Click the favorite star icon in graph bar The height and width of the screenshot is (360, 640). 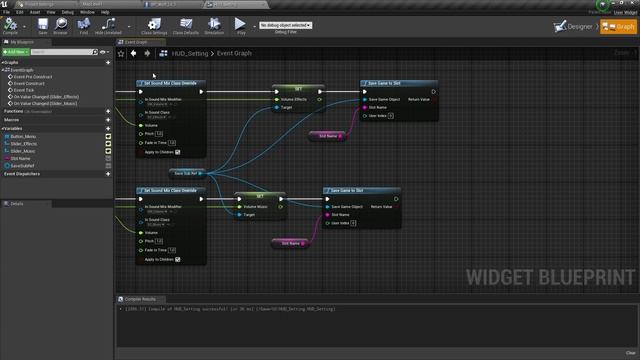[x=121, y=53]
